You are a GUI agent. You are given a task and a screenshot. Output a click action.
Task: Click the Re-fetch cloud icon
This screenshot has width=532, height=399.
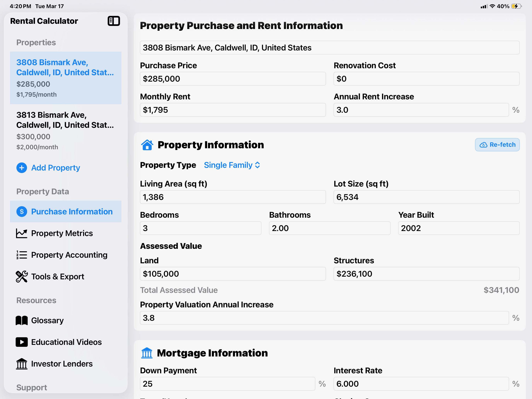(x=484, y=145)
